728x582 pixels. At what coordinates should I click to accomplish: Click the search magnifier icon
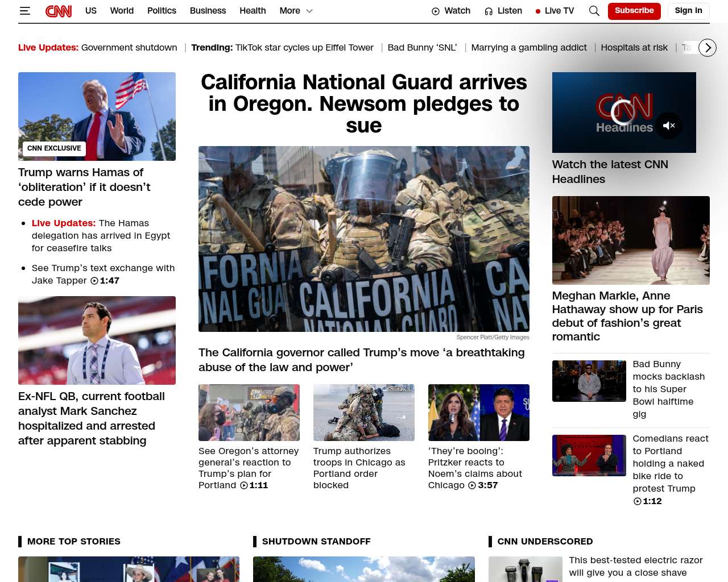tap(594, 11)
